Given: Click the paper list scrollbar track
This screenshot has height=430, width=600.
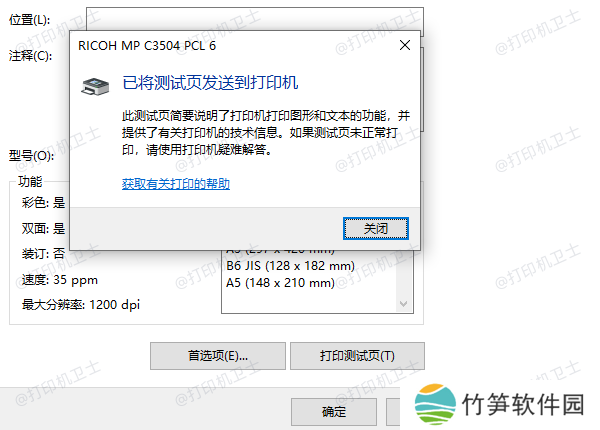Looking at the screenshot, I should click(403, 275).
